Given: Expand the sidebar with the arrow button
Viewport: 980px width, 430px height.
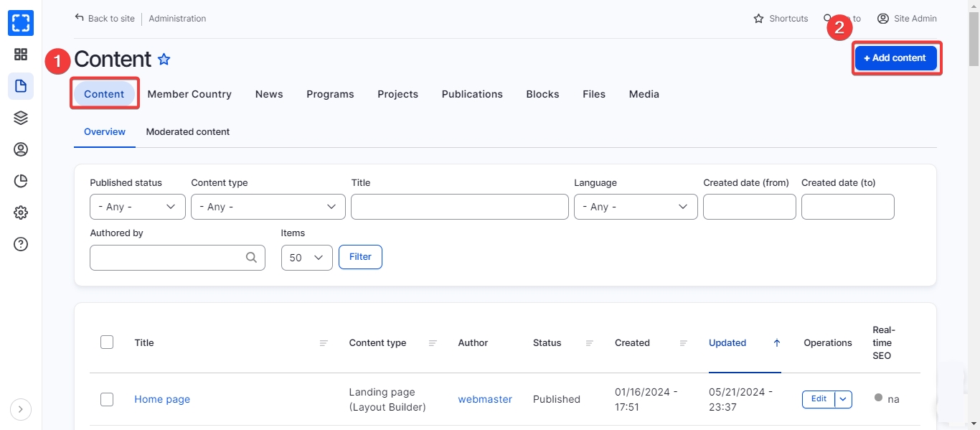Looking at the screenshot, I should click(20, 409).
